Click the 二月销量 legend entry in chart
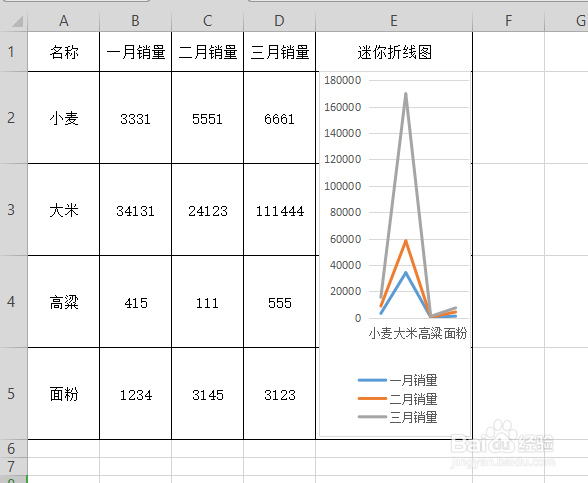This screenshot has height=483, width=588. click(x=398, y=399)
